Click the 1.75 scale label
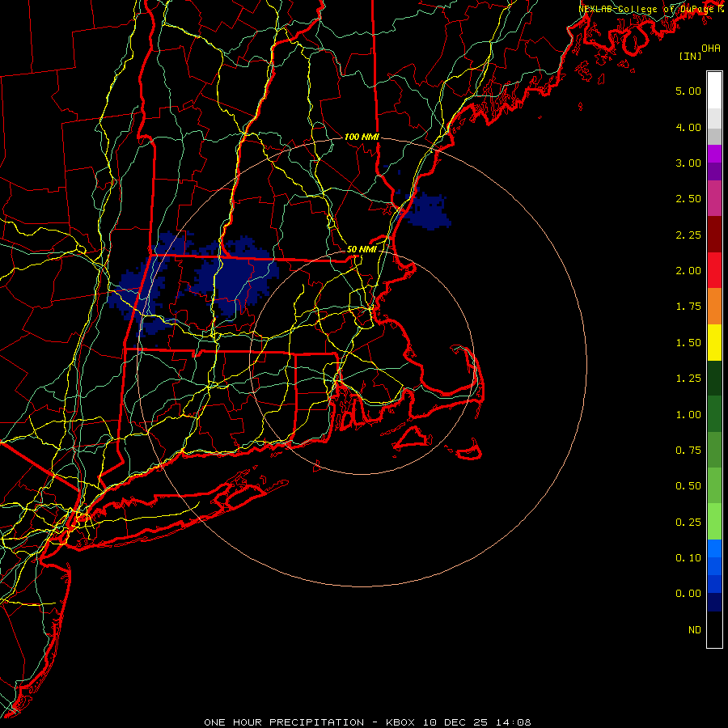The width and height of the screenshot is (728, 728). [x=688, y=307]
